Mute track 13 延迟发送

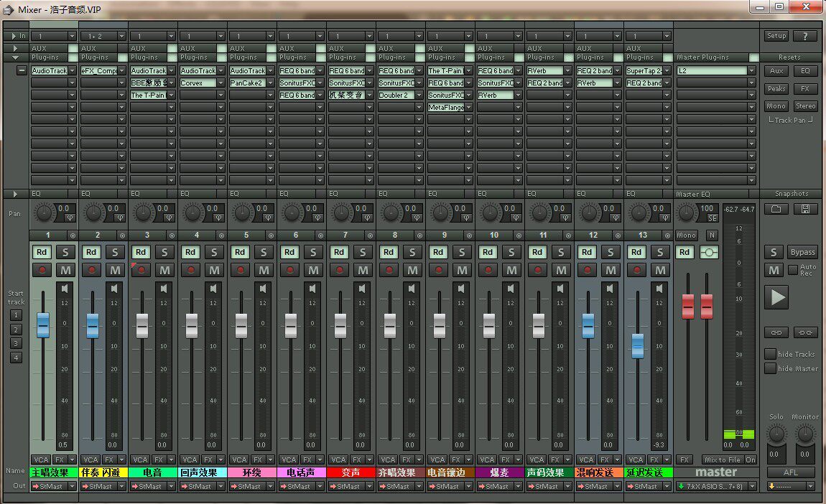659,270
